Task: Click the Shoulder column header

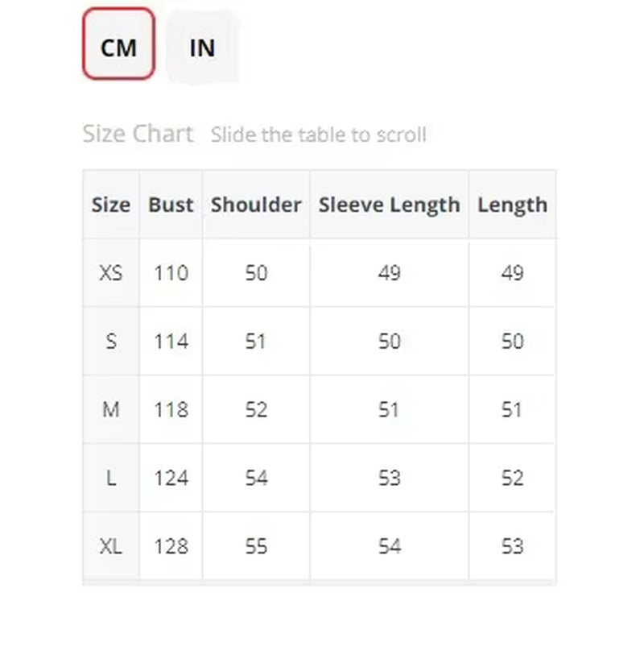Action: tap(256, 205)
